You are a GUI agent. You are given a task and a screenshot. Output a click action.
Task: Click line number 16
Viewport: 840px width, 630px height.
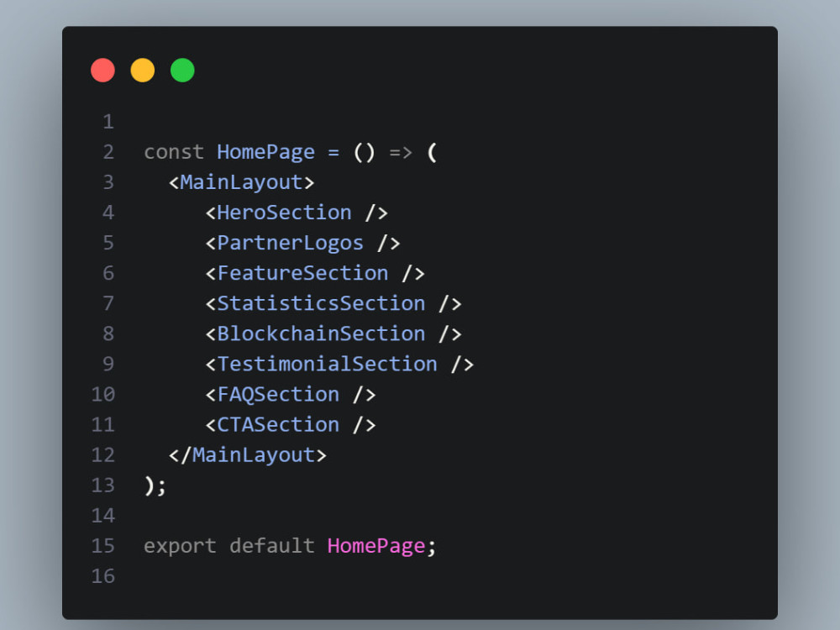[102, 576]
